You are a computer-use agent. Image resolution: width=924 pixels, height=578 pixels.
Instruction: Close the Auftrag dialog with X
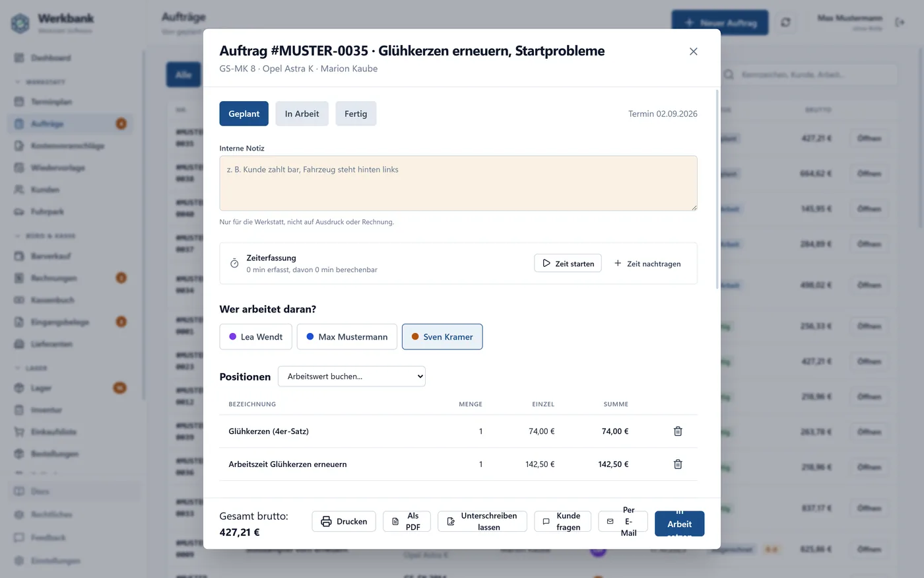point(693,52)
